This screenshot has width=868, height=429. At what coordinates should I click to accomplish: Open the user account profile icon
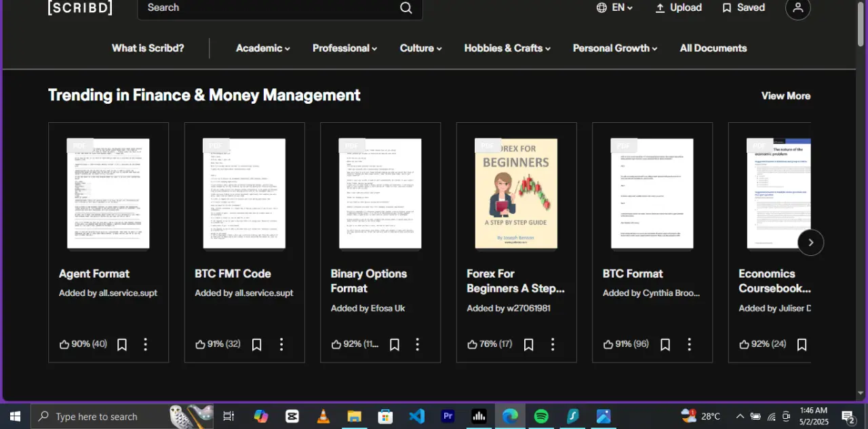797,7
